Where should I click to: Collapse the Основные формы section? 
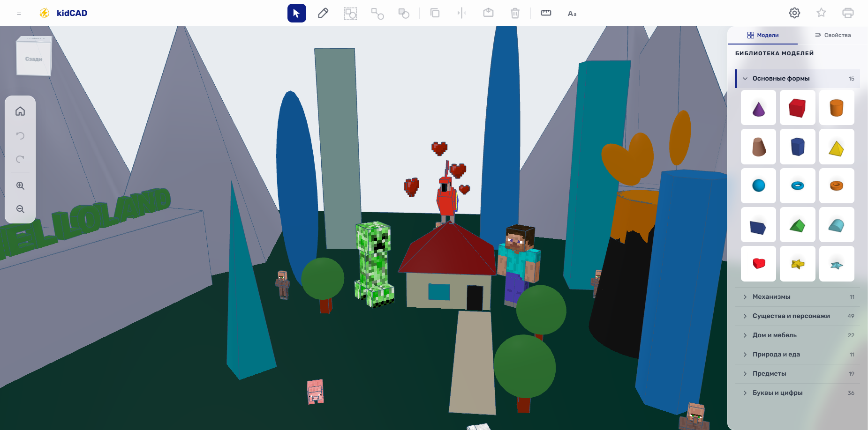pos(798,79)
